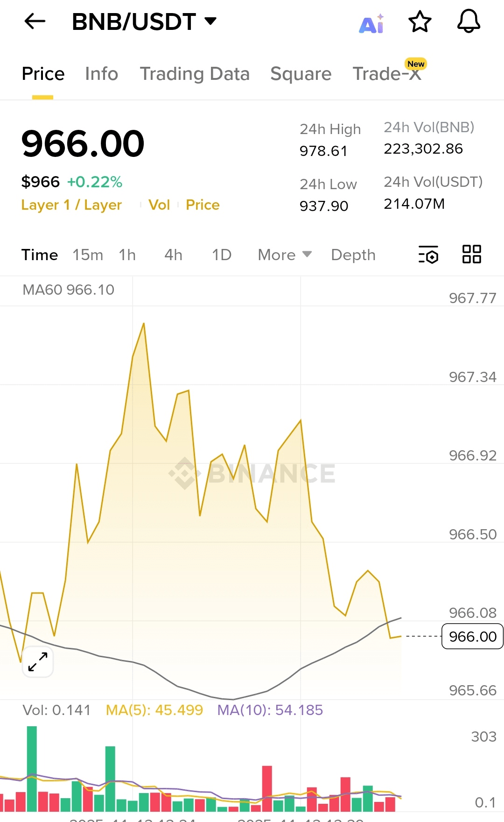Viewport: 504px width, 822px height.
Task: Tap the 966.00 current price marker
Action: 472,637
